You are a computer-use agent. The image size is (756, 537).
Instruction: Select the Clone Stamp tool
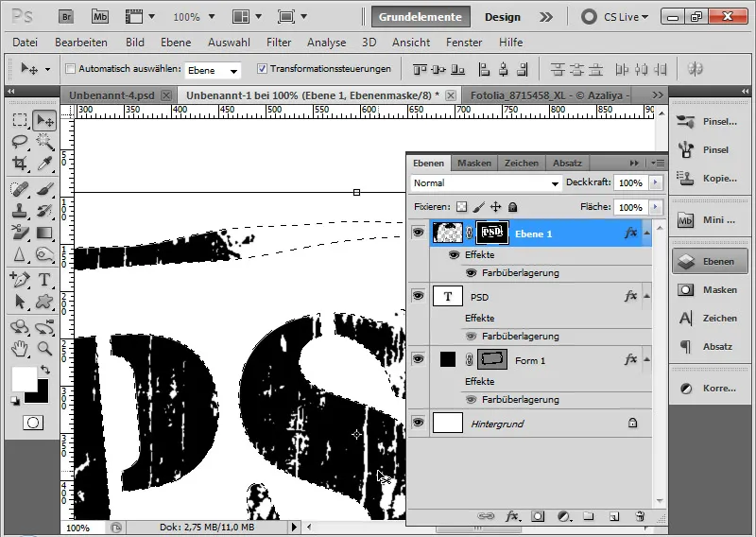click(x=20, y=211)
